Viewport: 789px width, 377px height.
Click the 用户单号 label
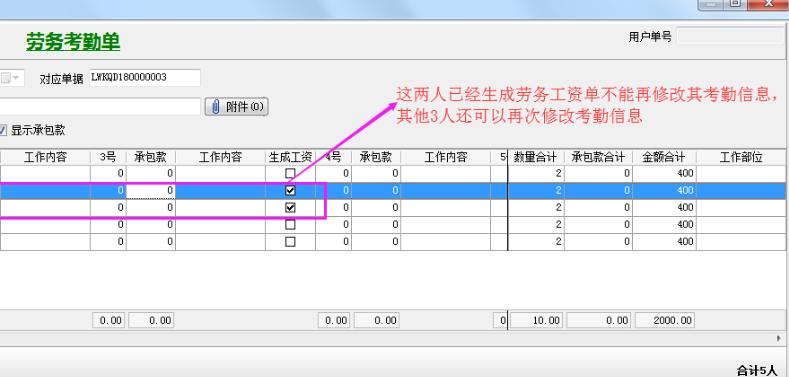(x=650, y=37)
